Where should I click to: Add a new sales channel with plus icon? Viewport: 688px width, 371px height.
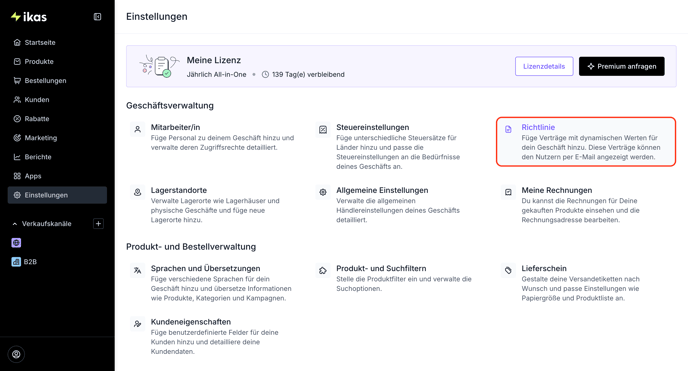(x=98, y=224)
